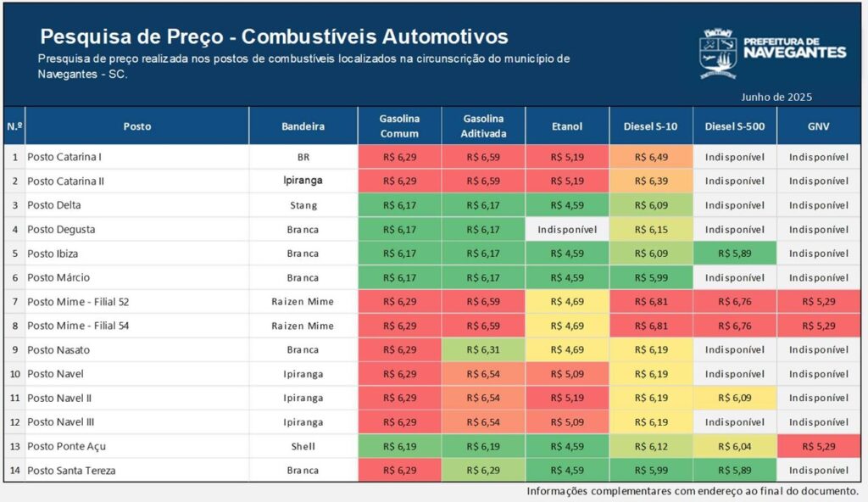Click the Gasolina Comum 'R$ 6,19' of Posto Ponte Açu
Viewport: 868px width, 502px height.
(x=399, y=447)
